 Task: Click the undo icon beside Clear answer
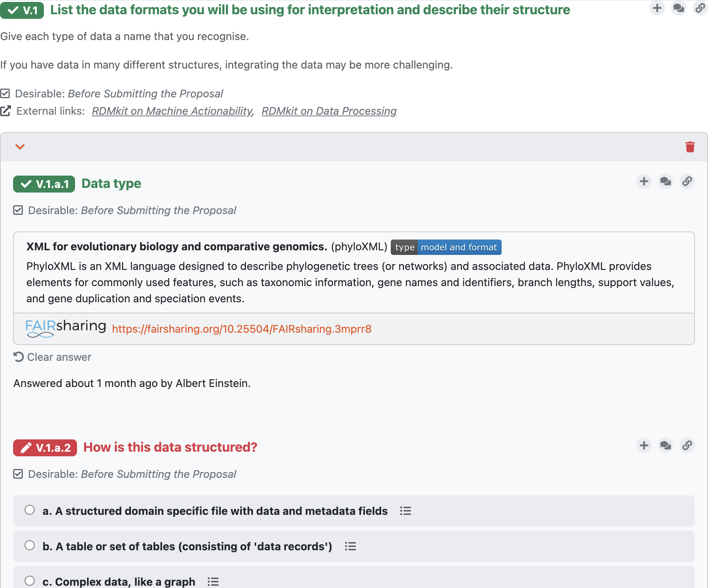click(18, 357)
